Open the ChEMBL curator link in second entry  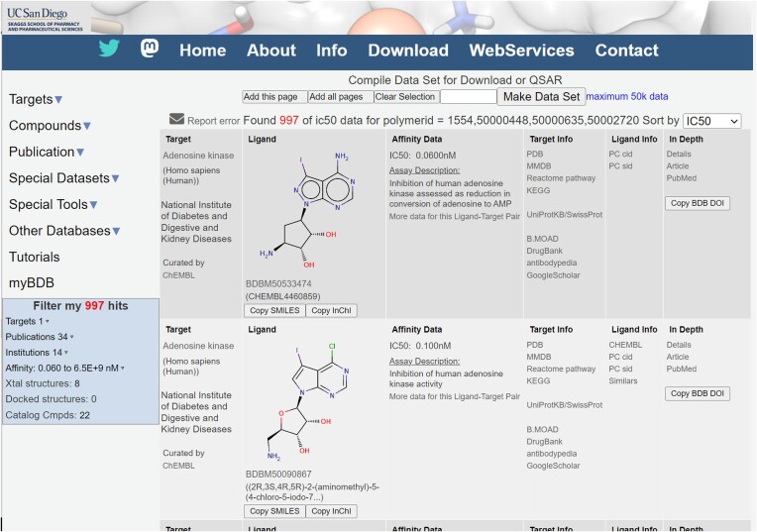point(178,466)
